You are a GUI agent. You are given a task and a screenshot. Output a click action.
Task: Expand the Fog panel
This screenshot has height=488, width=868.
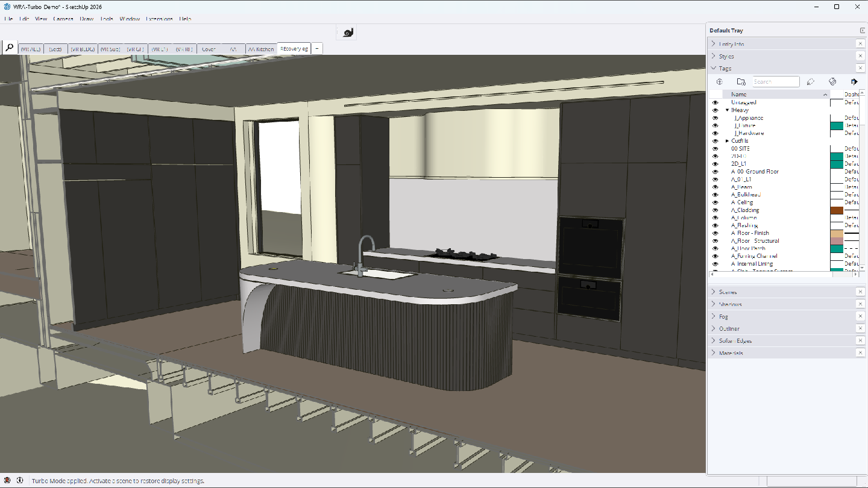pos(714,316)
